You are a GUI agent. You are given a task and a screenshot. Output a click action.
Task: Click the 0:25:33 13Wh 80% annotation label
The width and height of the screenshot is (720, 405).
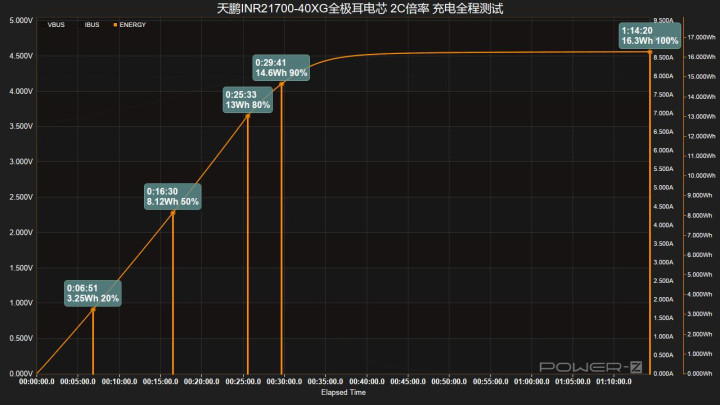coord(248,100)
